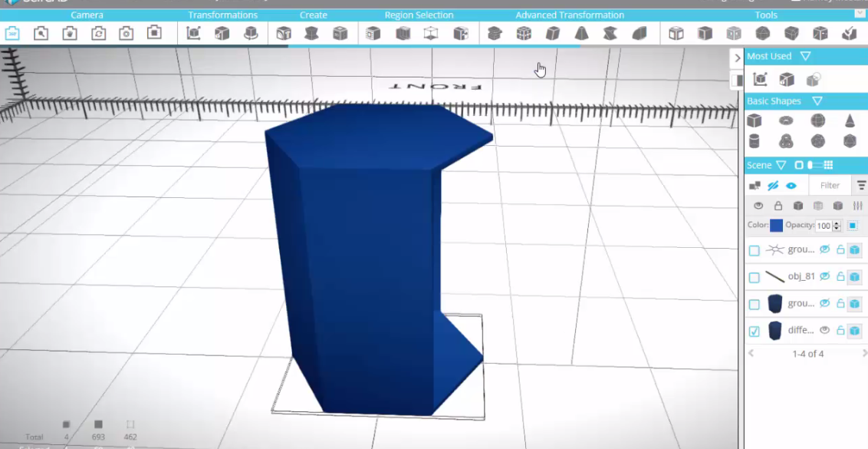
Task: Activate the camera zoom tool
Action: pos(41,33)
